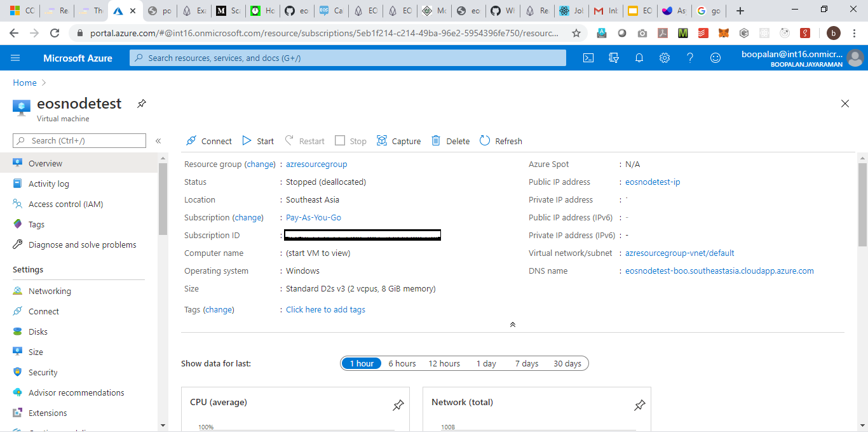Reload the browser page

[x=55, y=33]
